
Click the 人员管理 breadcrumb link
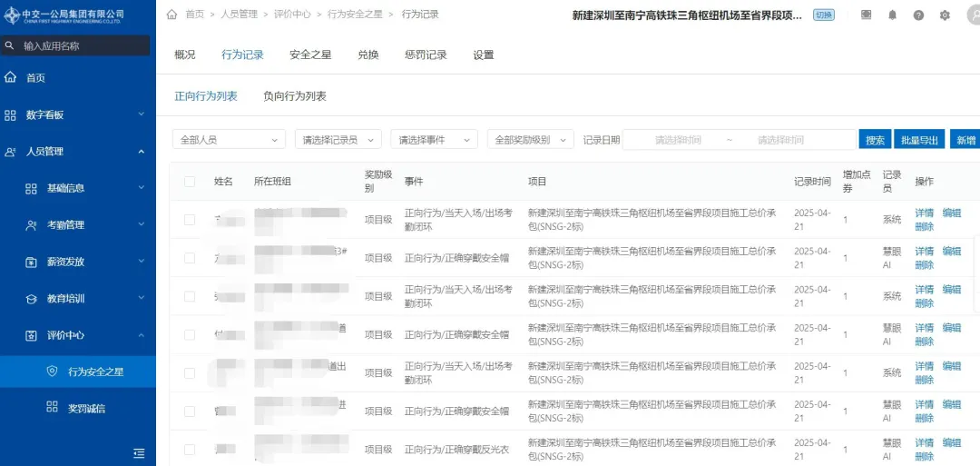click(x=239, y=15)
